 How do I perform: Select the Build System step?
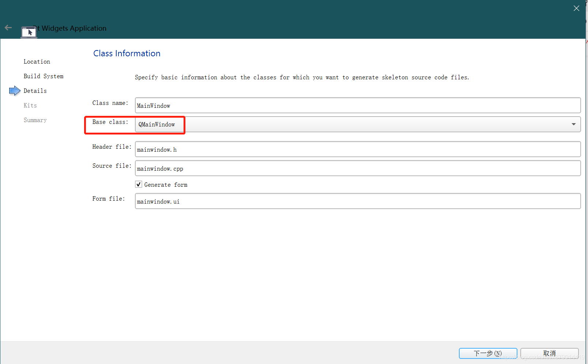(44, 76)
